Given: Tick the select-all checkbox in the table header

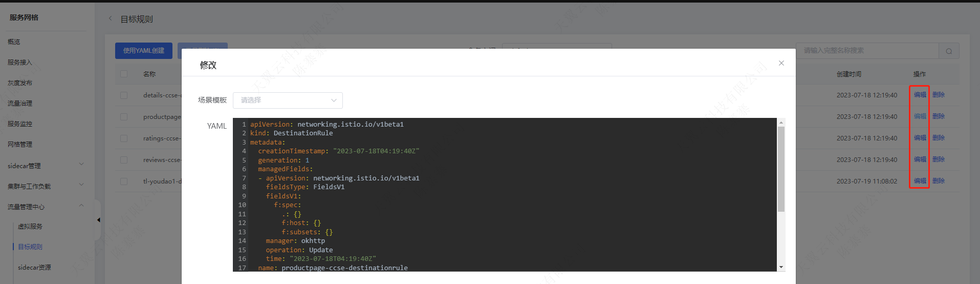Looking at the screenshot, I should [124, 74].
